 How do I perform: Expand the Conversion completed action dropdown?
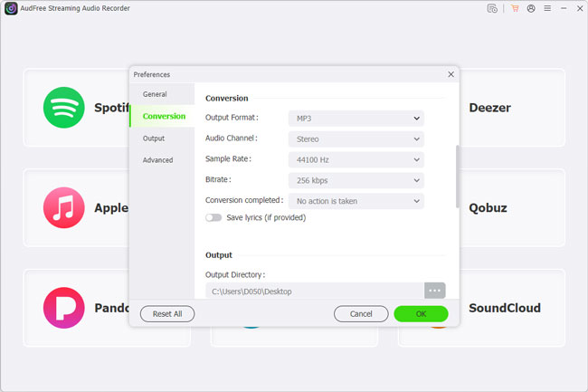pos(356,201)
